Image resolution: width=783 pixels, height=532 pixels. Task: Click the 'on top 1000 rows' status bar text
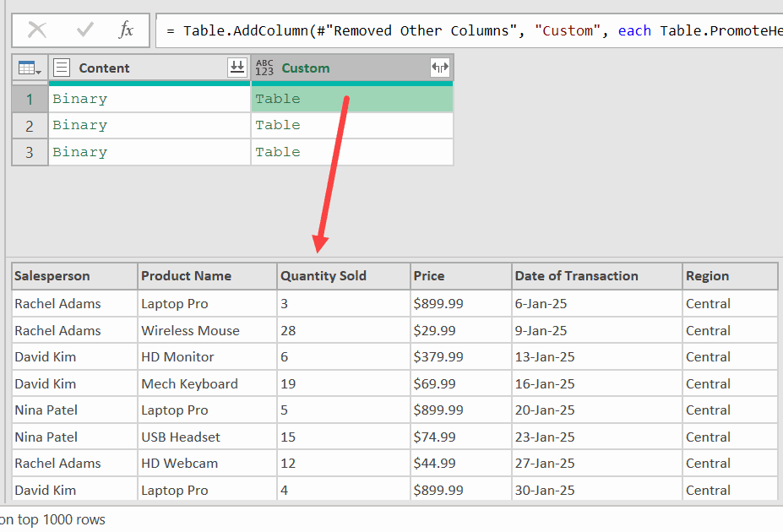tap(52, 521)
